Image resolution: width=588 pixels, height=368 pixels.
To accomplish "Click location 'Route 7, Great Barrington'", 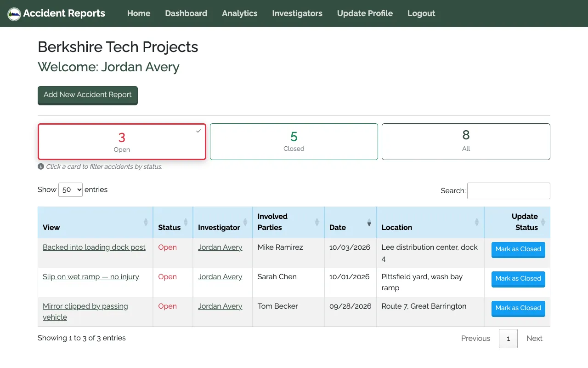I will [x=424, y=306].
